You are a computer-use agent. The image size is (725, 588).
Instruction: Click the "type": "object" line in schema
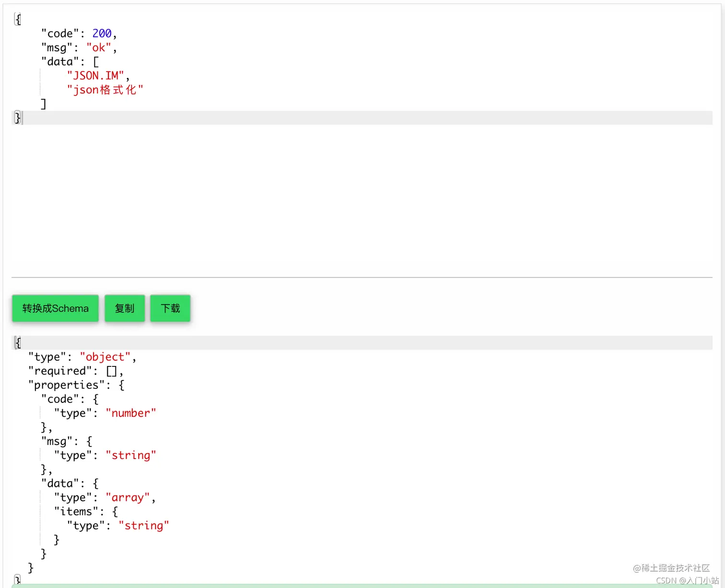[x=82, y=357]
